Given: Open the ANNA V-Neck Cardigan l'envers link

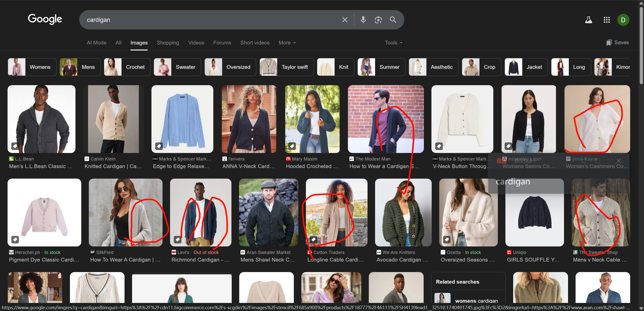Looking at the screenshot, I should coord(249,166).
